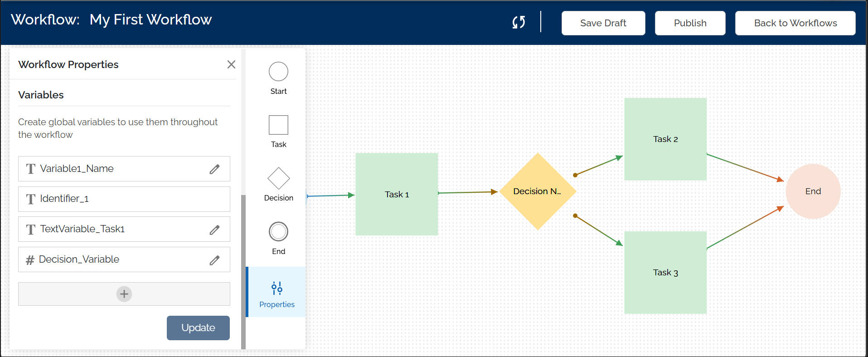Select the Task square shape in palette
Viewport: 868px width, 357px height.
click(x=278, y=125)
